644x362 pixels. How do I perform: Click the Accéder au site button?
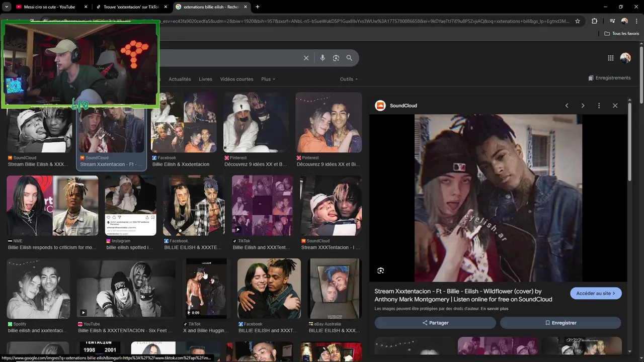tap(596, 293)
